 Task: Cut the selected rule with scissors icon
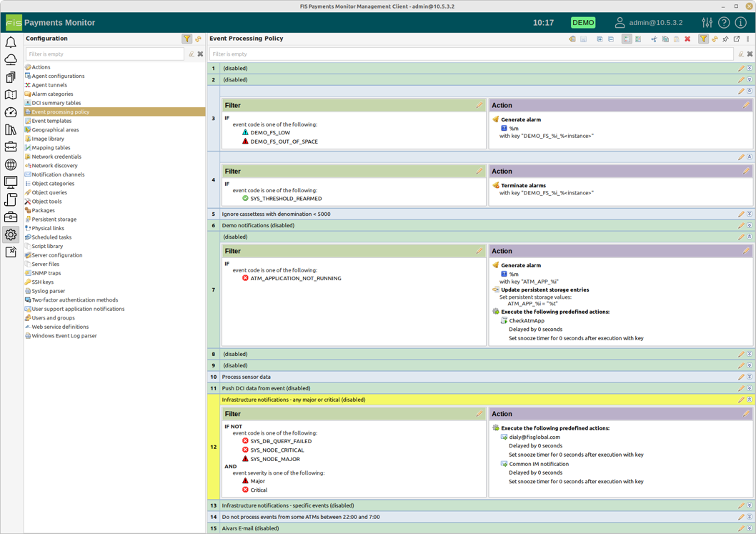click(x=653, y=39)
